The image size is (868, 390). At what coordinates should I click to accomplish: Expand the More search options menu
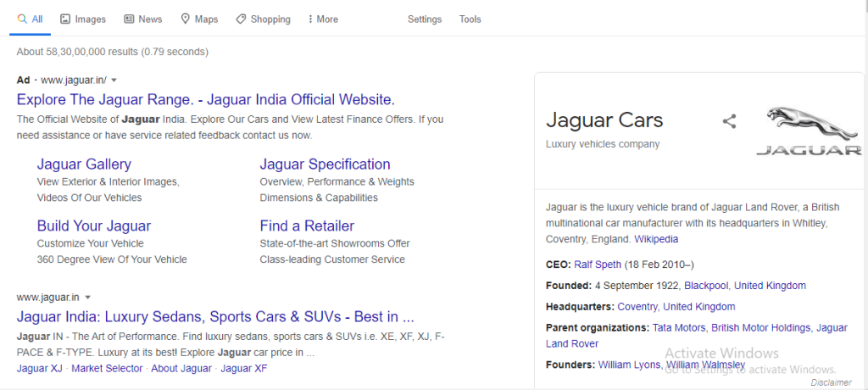pyautogui.click(x=323, y=19)
